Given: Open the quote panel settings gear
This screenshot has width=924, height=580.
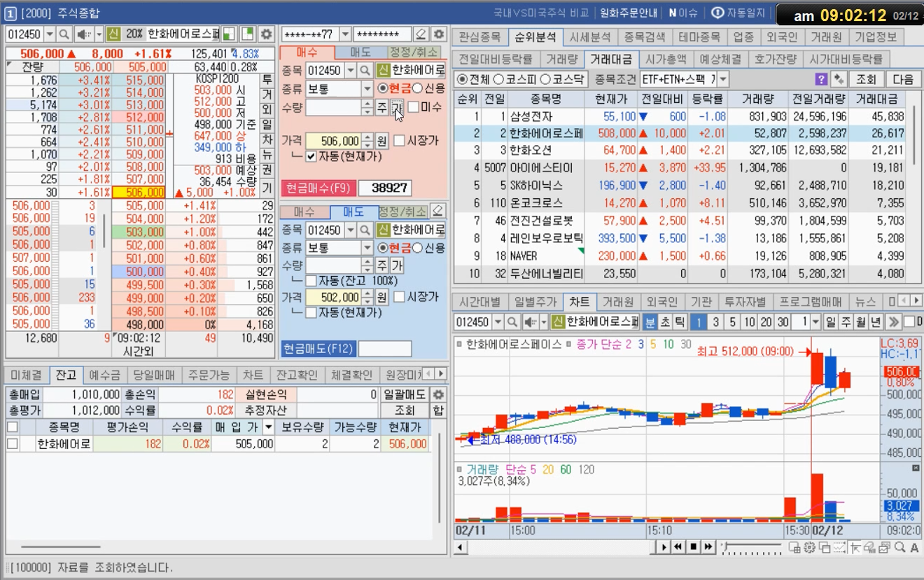Looking at the screenshot, I should tap(266, 34).
